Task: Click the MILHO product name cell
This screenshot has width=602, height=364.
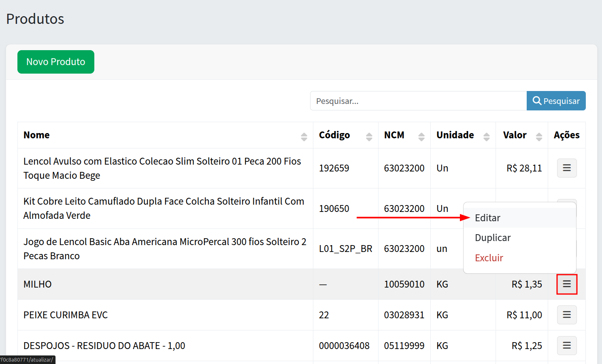Action: tap(38, 284)
